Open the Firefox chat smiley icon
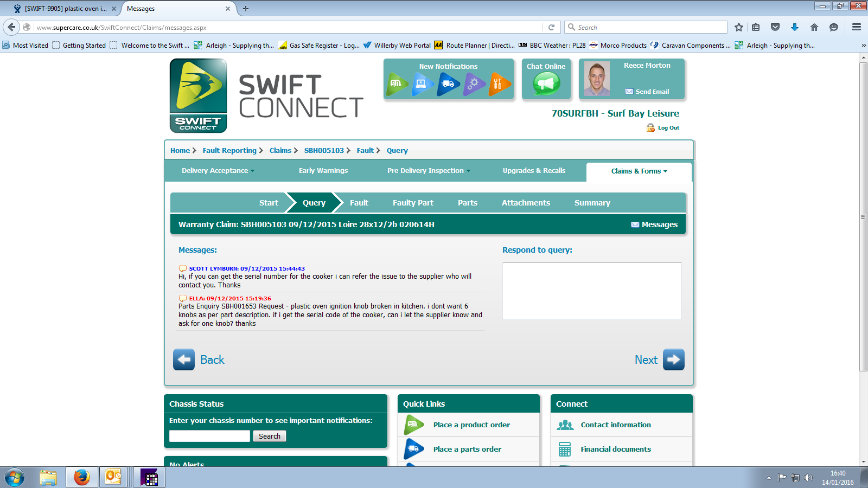The image size is (868, 488). point(834,27)
